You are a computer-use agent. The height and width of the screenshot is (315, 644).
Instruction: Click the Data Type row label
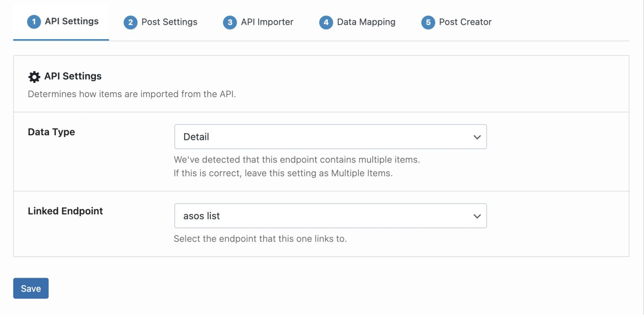[x=51, y=132]
